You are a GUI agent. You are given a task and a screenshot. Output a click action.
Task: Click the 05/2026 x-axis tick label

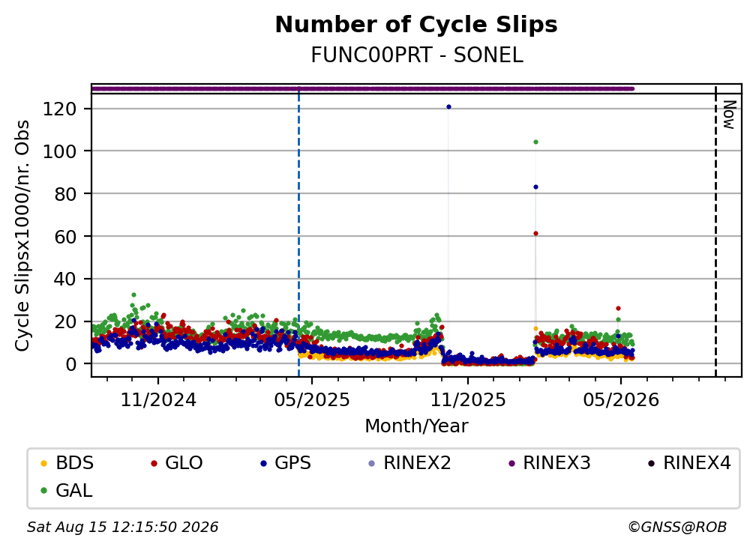[621, 399]
